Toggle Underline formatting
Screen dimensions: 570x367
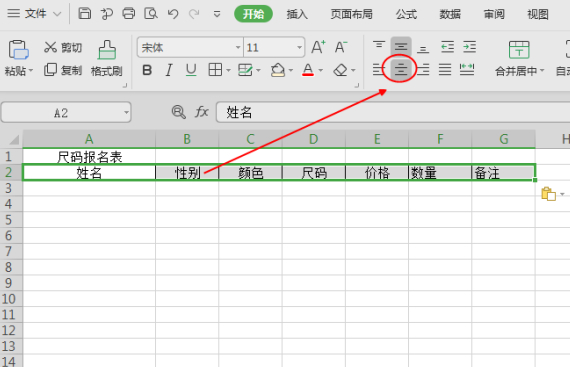(x=191, y=70)
